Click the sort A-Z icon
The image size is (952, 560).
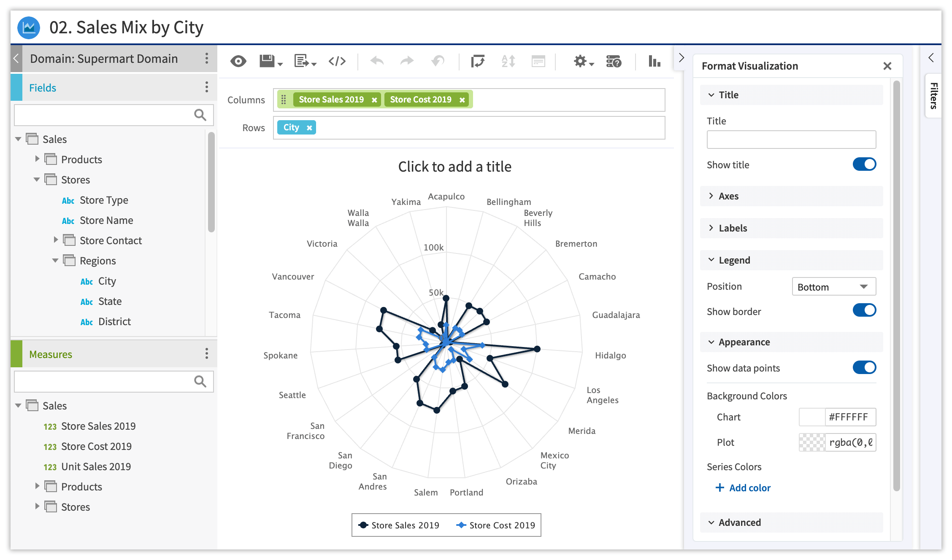[x=508, y=62]
